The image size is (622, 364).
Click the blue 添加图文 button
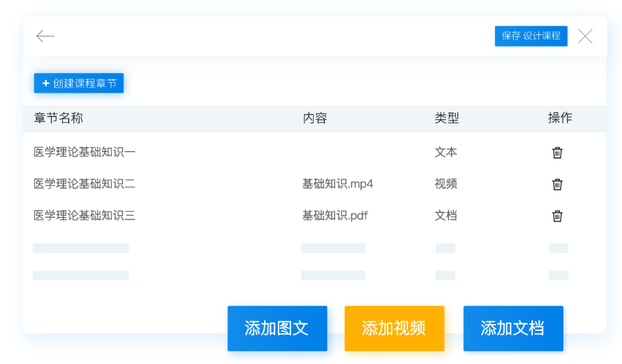[277, 328]
